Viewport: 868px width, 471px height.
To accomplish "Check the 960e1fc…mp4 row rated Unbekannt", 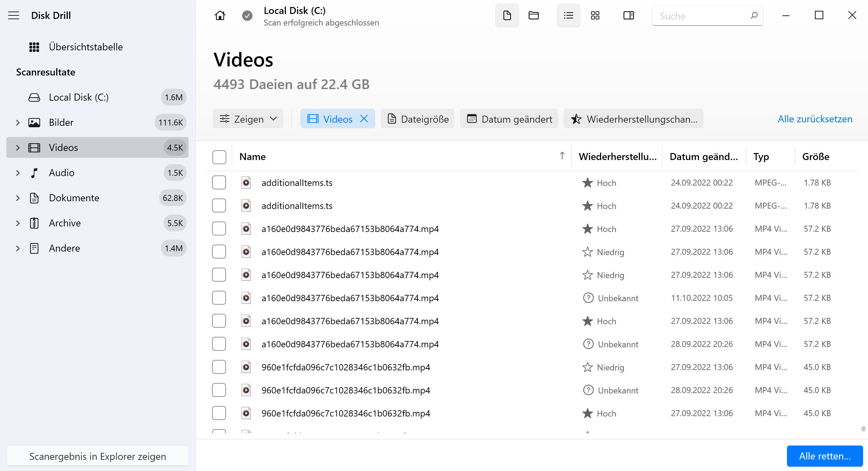I will (x=219, y=390).
